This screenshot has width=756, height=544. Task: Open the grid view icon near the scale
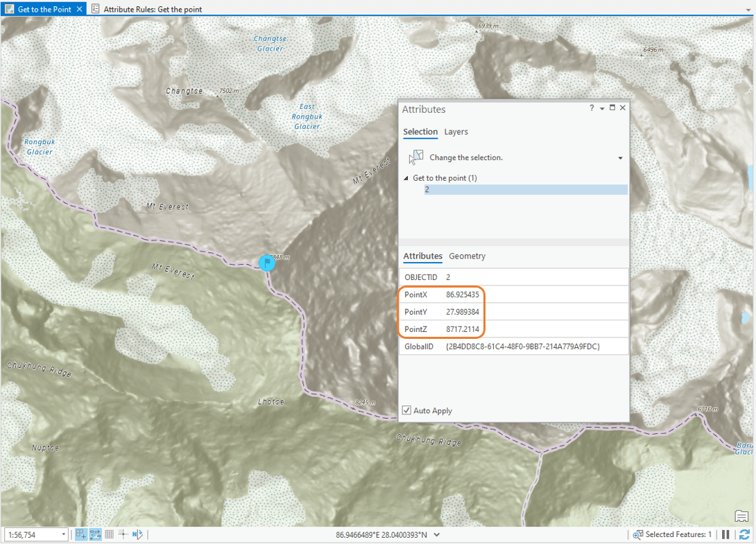(109, 534)
